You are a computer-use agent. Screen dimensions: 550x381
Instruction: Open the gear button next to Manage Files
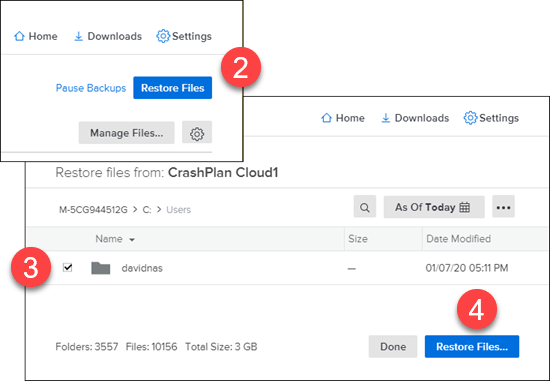tap(197, 133)
